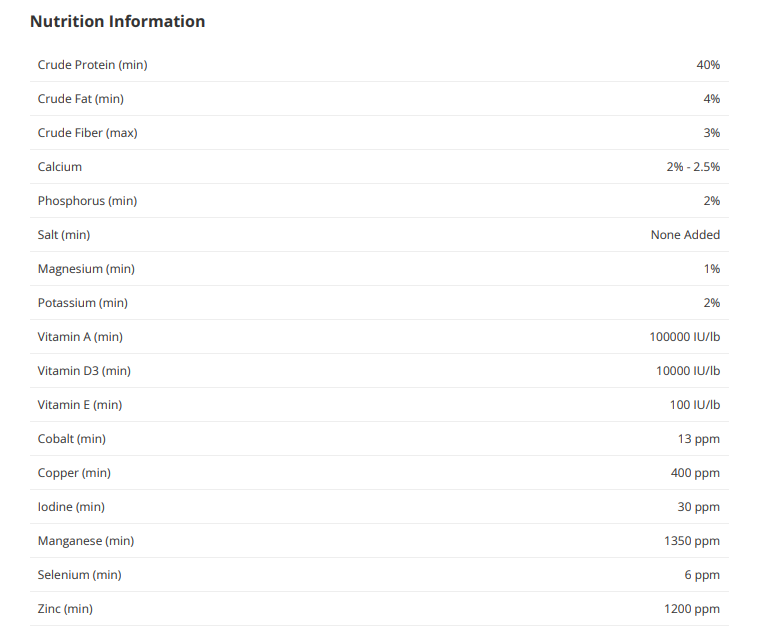
Task: Select the Crude Fiber (max) label
Action: 87,133
